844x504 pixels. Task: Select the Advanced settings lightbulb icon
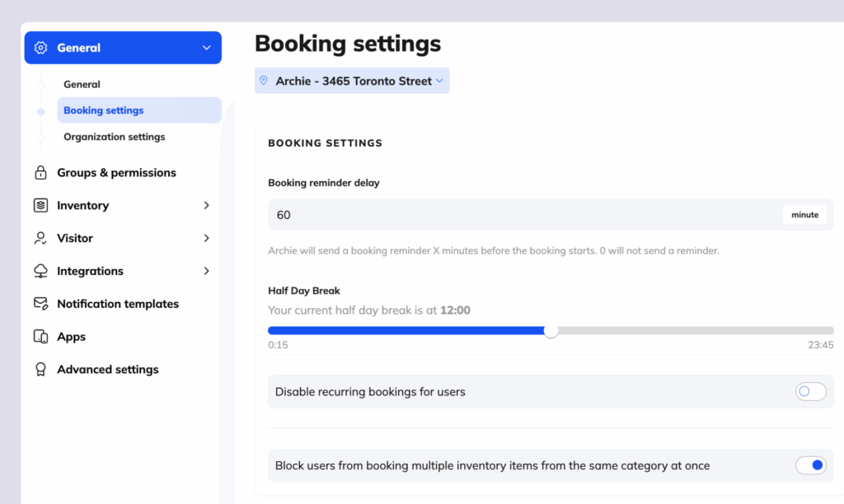[x=40, y=369]
